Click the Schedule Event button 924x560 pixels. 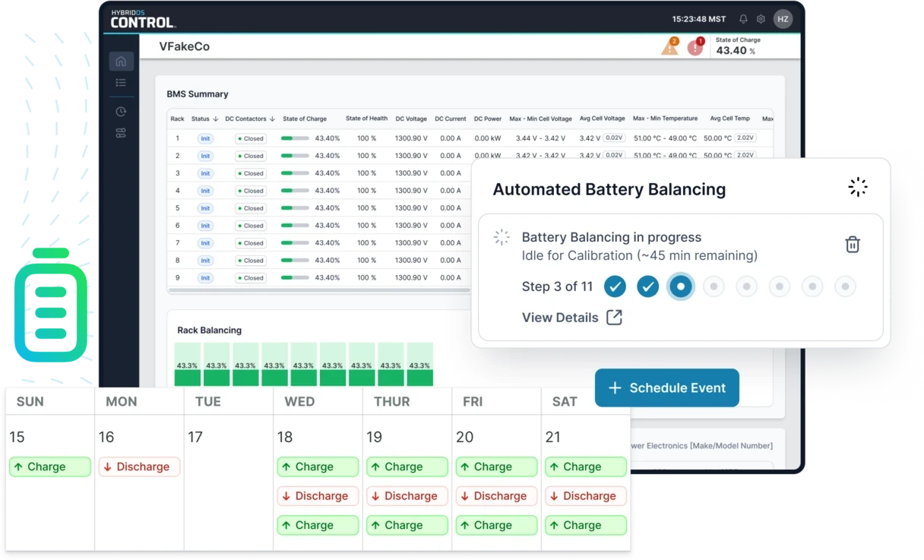click(666, 388)
